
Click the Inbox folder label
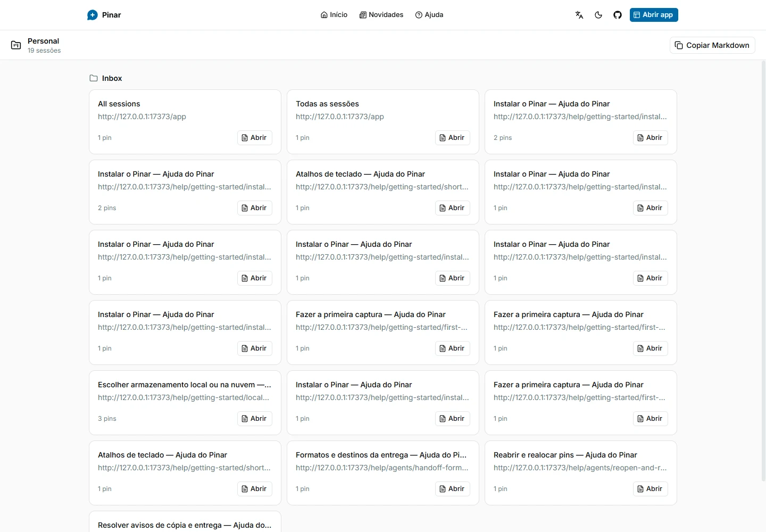[112, 78]
